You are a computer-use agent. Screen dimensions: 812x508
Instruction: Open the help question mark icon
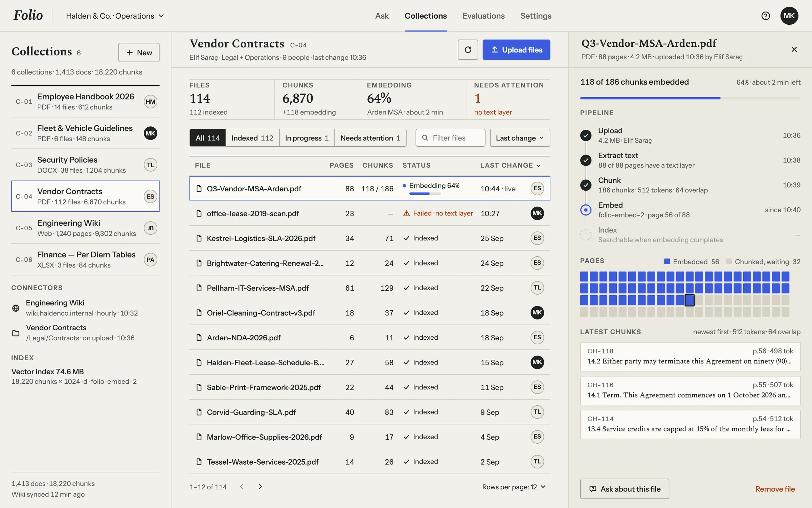(765, 16)
